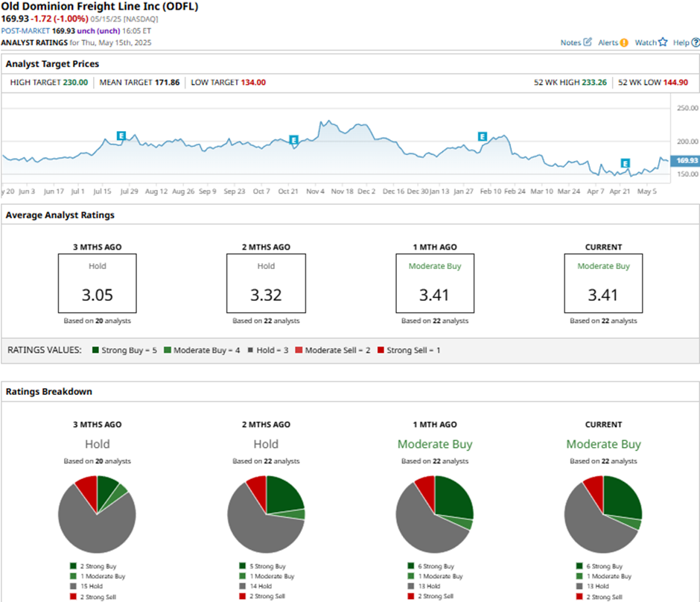Click the October earnings E marker on chart
700x602 pixels.
tap(293, 139)
